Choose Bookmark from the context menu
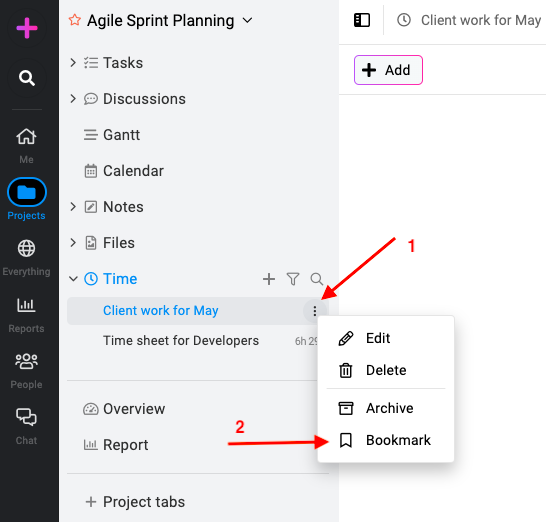This screenshot has width=546, height=522. click(385, 440)
